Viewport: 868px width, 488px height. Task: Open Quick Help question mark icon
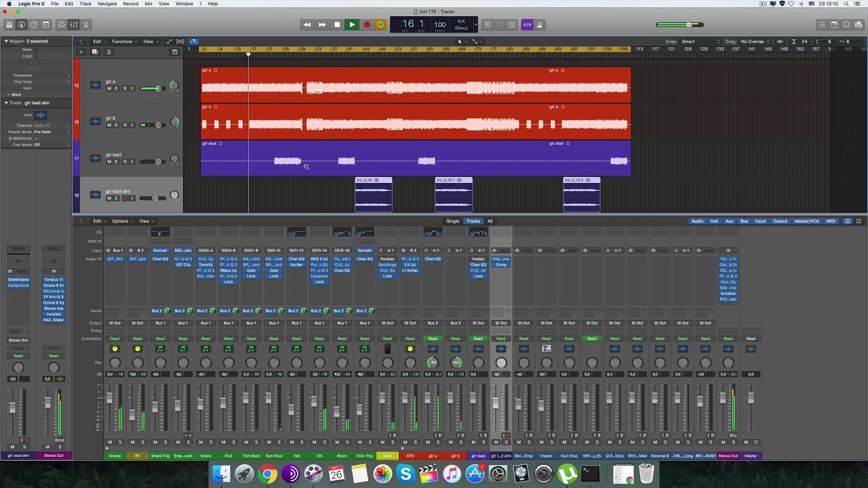click(x=34, y=25)
